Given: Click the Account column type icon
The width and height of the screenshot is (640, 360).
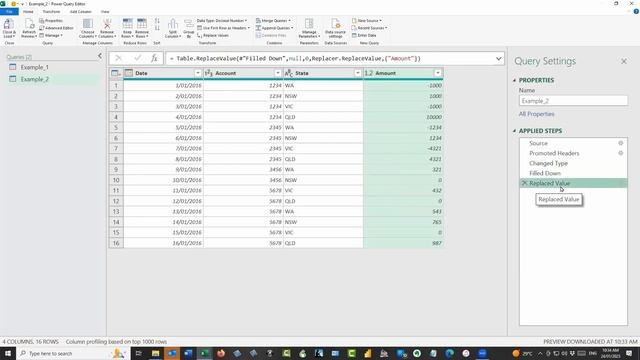Looking at the screenshot, I should point(209,73).
